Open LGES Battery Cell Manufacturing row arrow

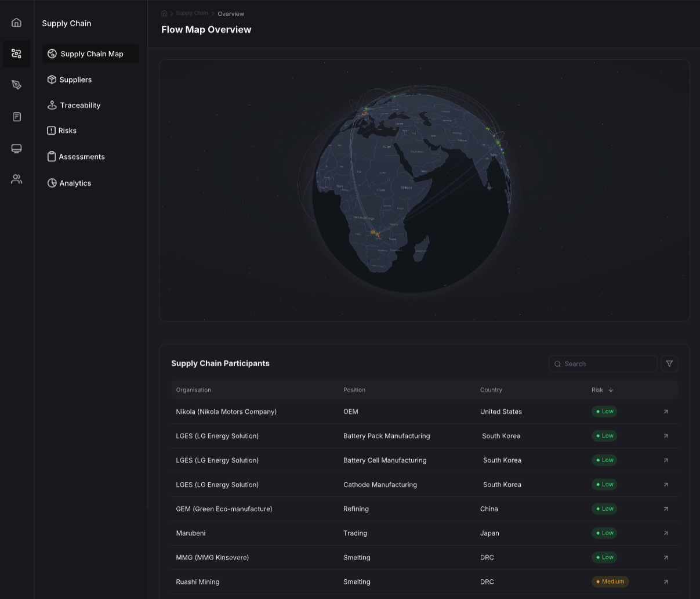(x=666, y=460)
